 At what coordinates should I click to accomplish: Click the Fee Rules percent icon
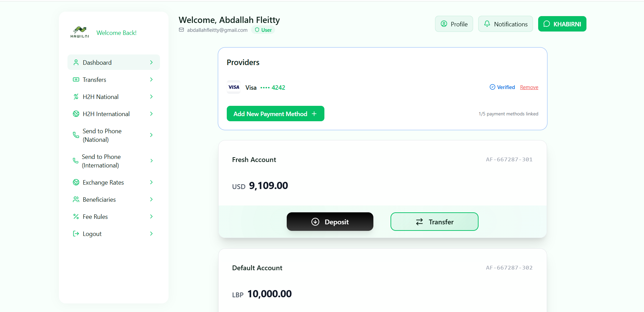coord(76,217)
